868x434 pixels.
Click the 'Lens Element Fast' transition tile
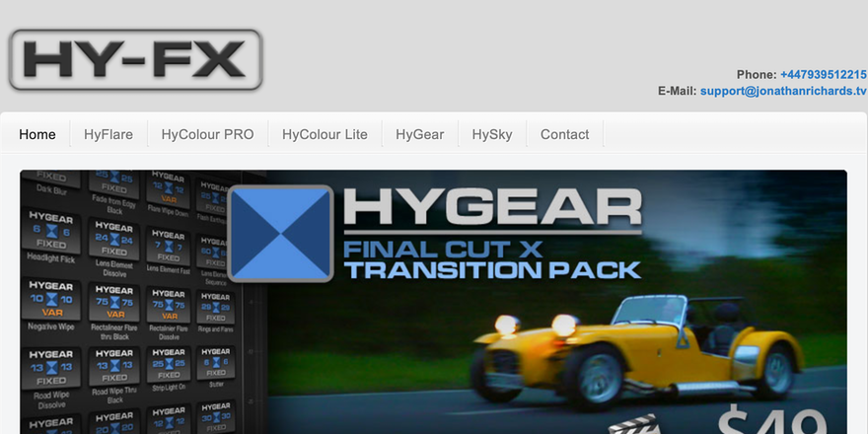[169, 252]
